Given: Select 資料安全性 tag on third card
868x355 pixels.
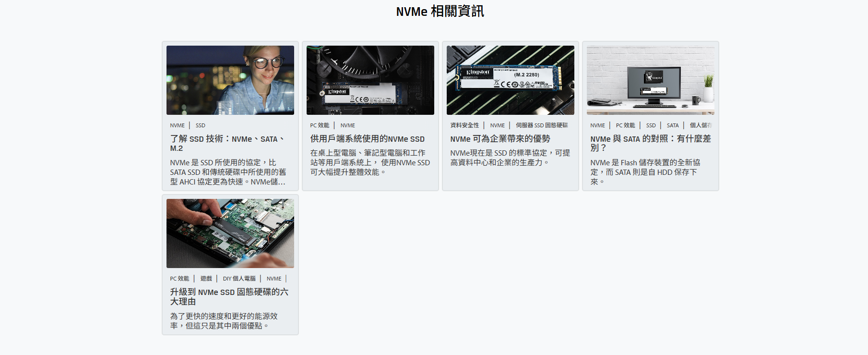Looking at the screenshot, I should pyautogui.click(x=464, y=125).
